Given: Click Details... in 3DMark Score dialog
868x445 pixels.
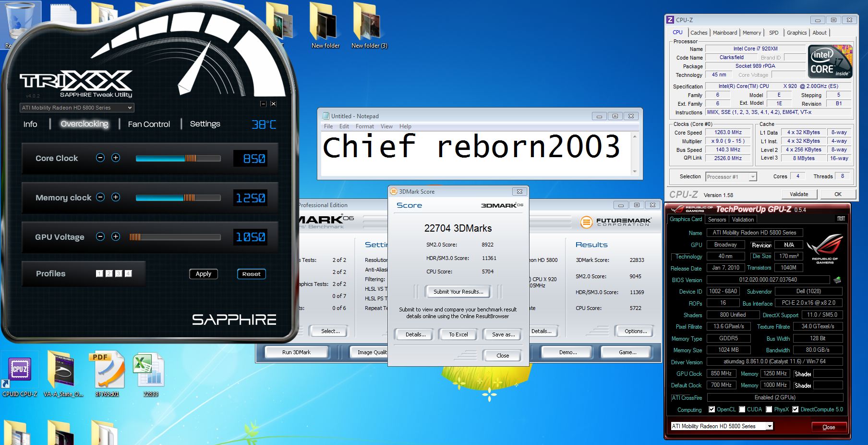Looking at the screenshot, I should click(x=415, y=334).
